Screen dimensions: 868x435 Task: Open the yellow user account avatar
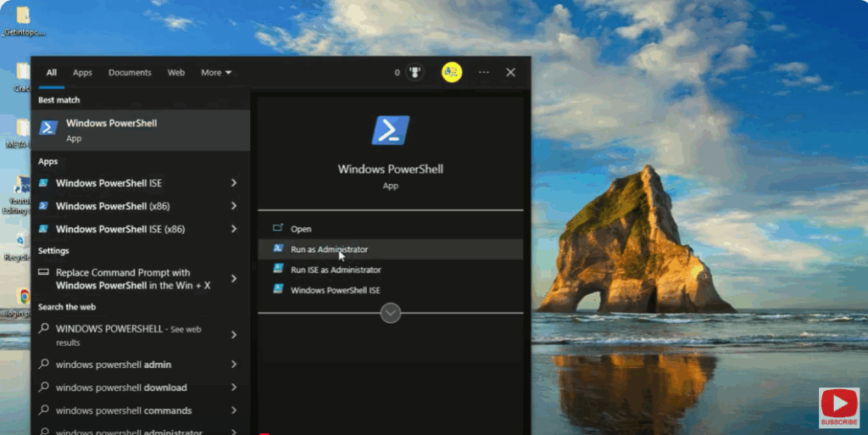tap(452, 73)
